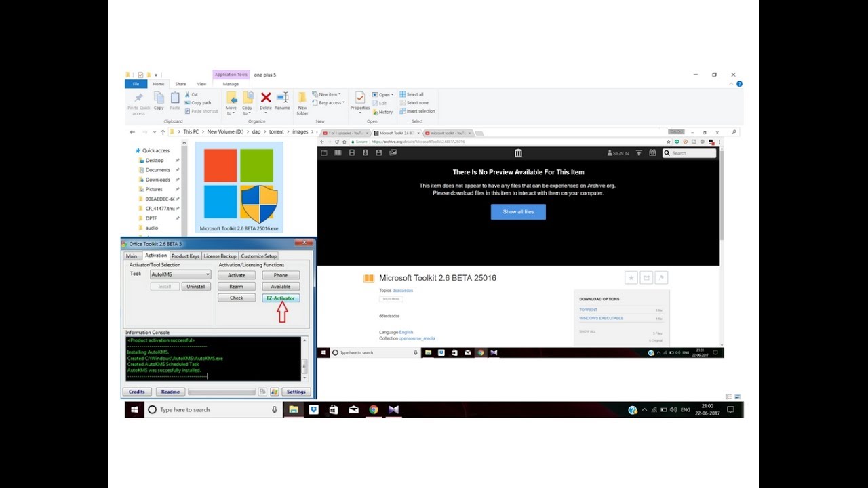Click the Type here to search taskbar box
The height and width of the screenshot is (488, 868).
213,409
